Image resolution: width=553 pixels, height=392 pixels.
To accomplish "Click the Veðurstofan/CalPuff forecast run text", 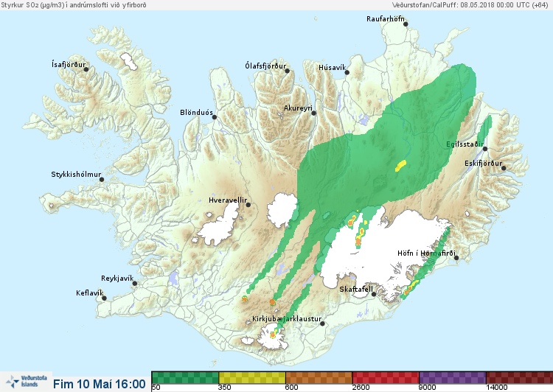I will pyautogui.click(x=470, y=5).
